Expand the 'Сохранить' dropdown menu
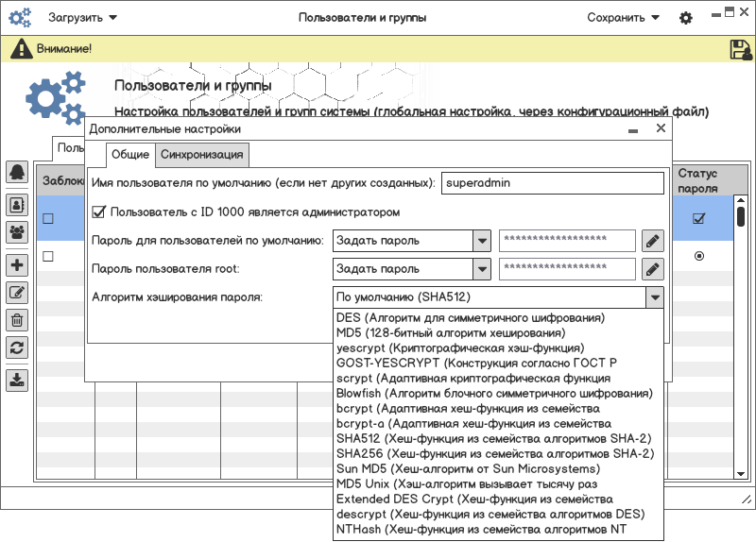The height and width of the screenshot is (542, 756). (623, 17)
